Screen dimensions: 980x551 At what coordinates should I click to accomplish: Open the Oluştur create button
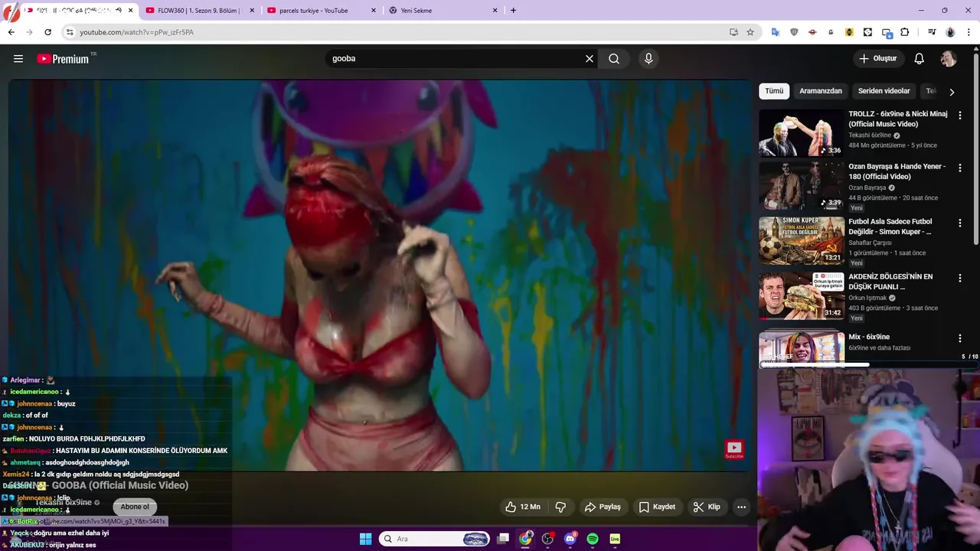click(x=878, y=58)
